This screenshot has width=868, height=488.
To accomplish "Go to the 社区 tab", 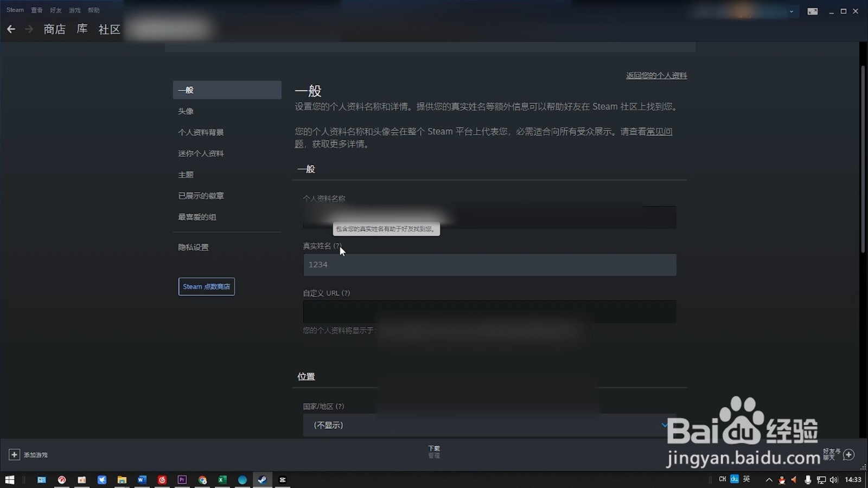I will point(109,29).
